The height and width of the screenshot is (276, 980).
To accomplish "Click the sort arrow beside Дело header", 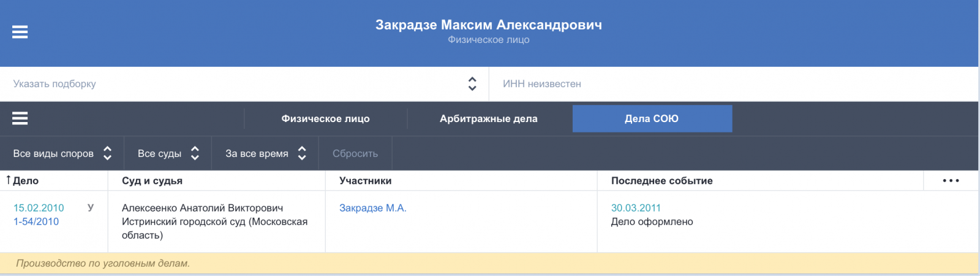I will coord(9,180).
